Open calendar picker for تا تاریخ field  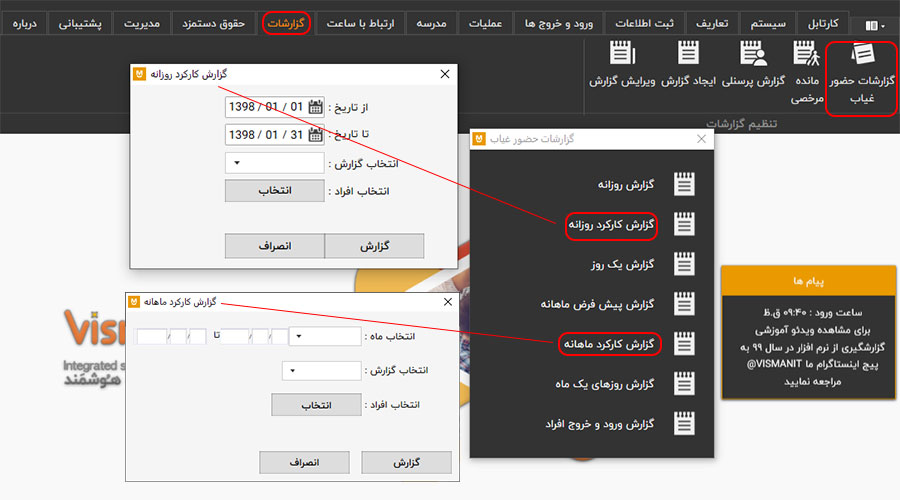(x=315, y=134)
